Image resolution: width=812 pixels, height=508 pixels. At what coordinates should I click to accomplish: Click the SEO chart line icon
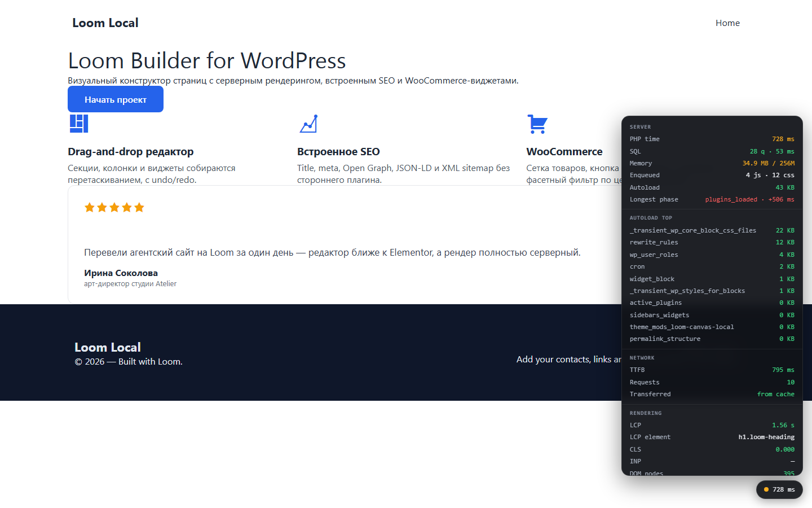coord(308,124)
